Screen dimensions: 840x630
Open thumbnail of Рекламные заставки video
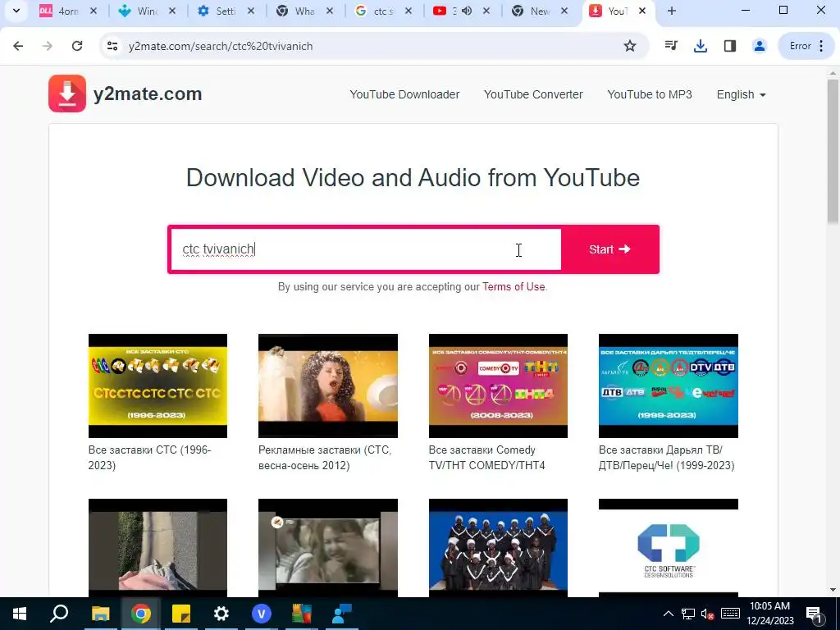[328, 386]
